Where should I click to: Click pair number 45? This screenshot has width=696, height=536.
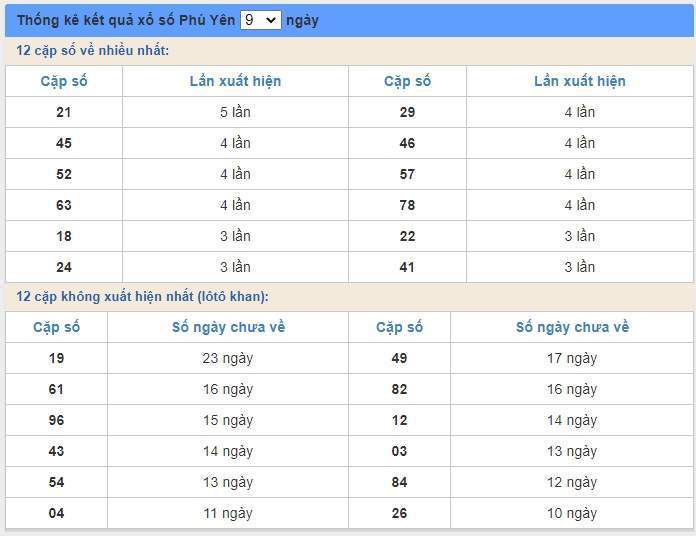64,143
